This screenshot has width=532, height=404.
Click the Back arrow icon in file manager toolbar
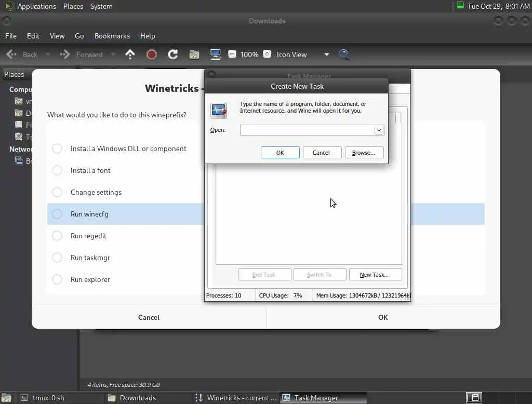point(11,55)
